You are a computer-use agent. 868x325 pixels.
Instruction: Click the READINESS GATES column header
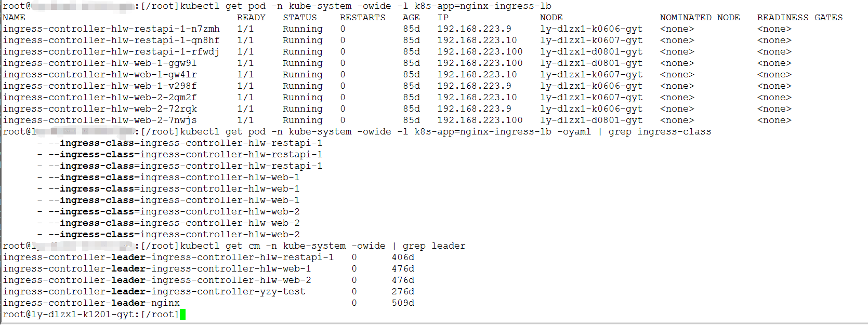pyautogui.click(x=799, y=18)
